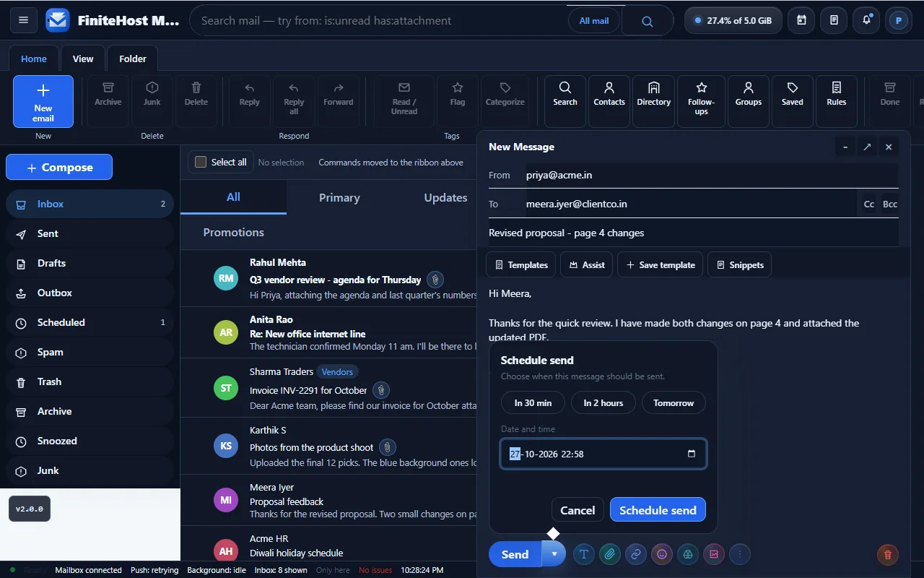924x578 pixels.
Task: Open the Templates menu in compose
Action: pyautogui.click(x=521, y=265)
